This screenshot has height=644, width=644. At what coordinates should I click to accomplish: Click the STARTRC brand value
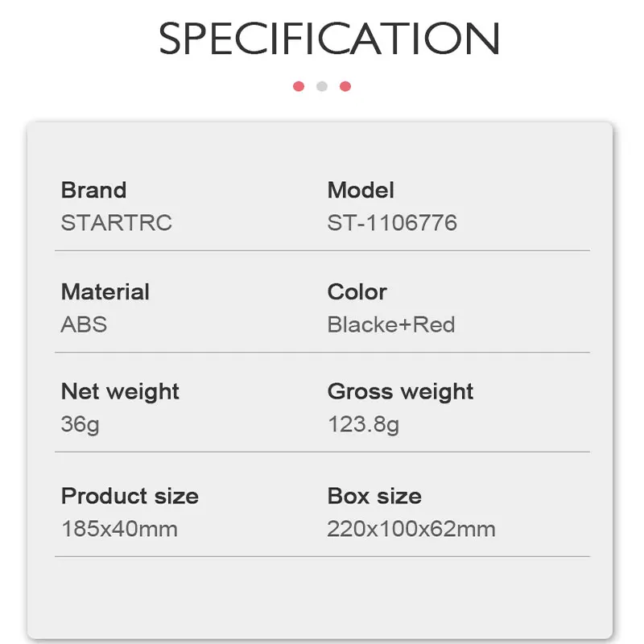117,222
